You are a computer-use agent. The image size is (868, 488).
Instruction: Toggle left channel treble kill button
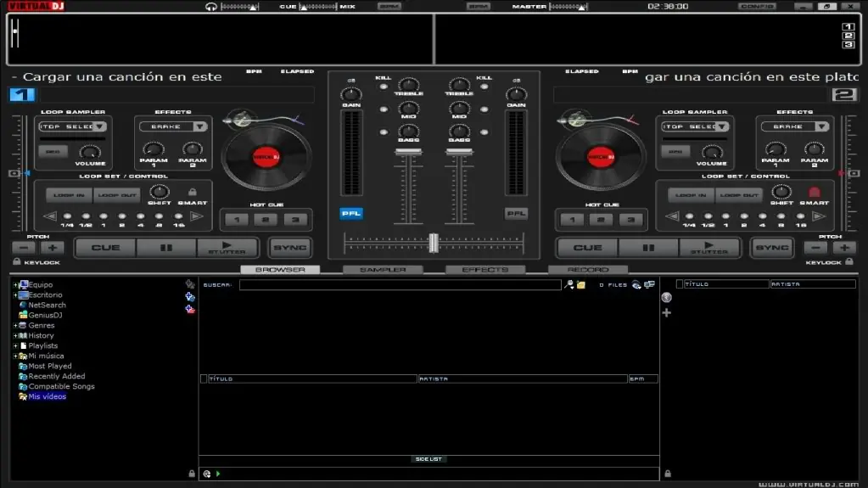384,87
